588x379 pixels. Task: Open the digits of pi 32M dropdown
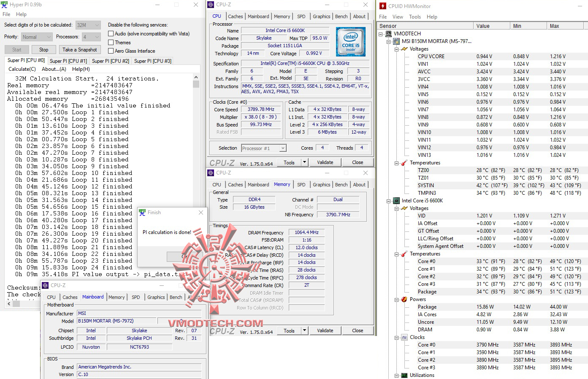[88, 25]
